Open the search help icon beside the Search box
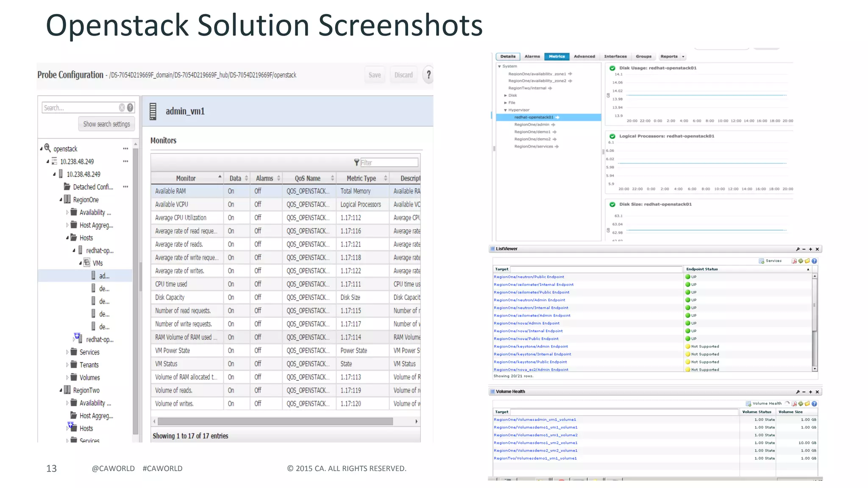This screenshot has height=488, width=868. (x=130, y=108)
